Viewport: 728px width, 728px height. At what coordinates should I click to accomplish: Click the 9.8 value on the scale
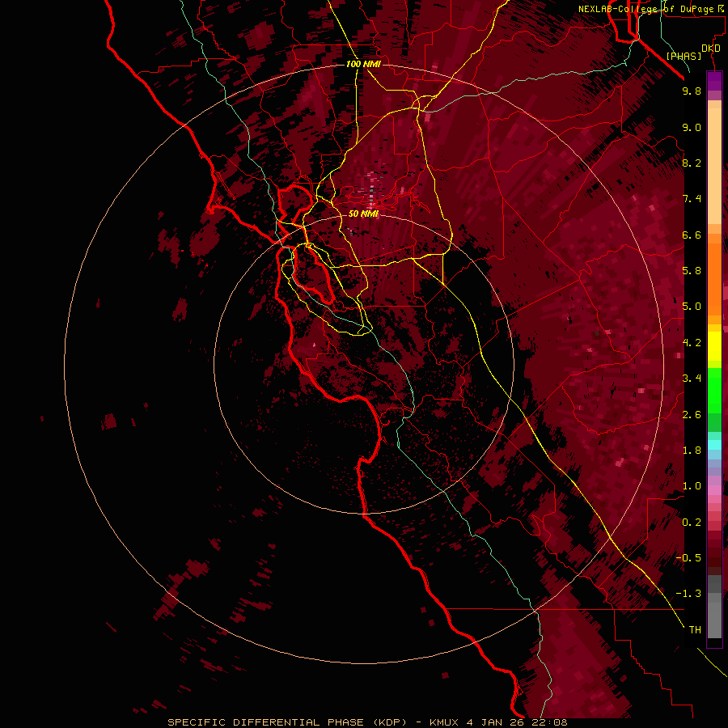(692, 91)
